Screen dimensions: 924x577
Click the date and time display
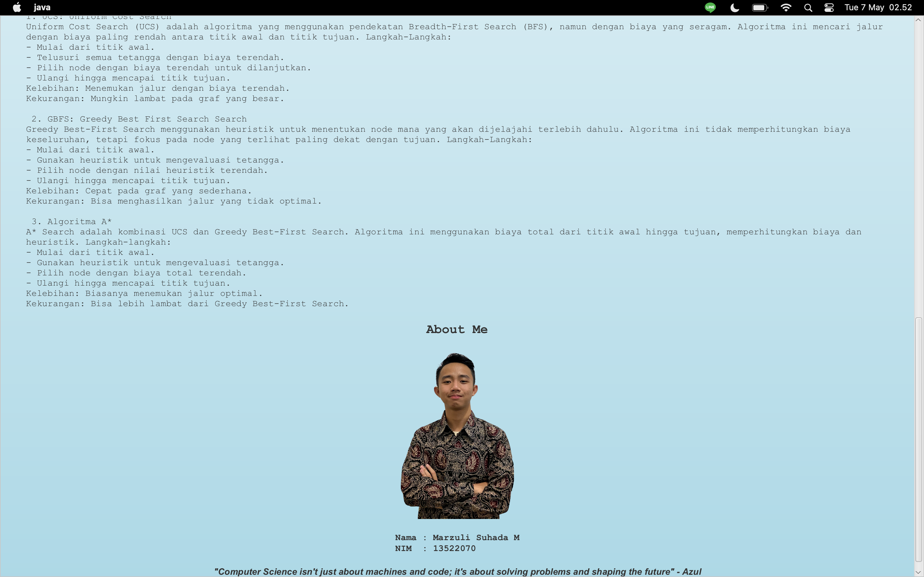coord(878,7)
